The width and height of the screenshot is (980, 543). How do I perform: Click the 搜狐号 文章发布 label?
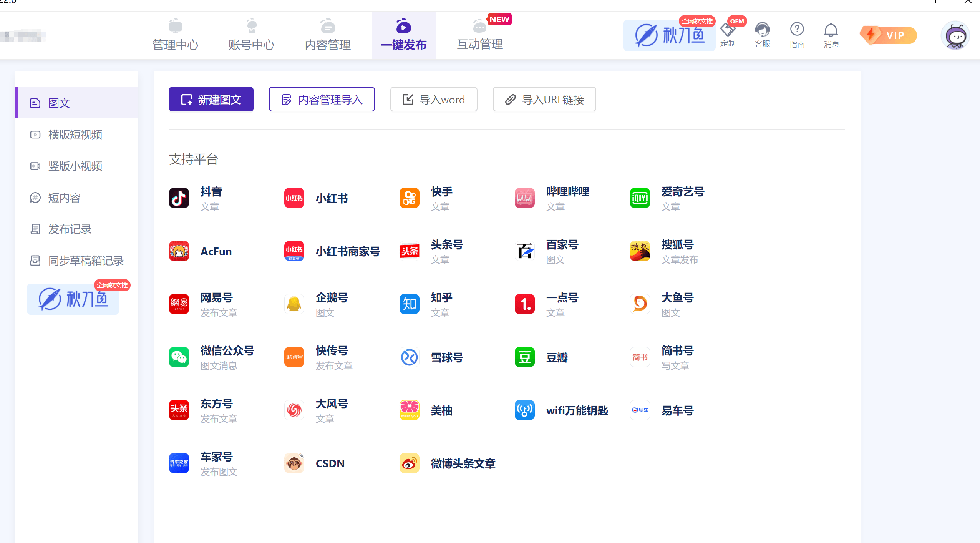click(x=680, y=260)
